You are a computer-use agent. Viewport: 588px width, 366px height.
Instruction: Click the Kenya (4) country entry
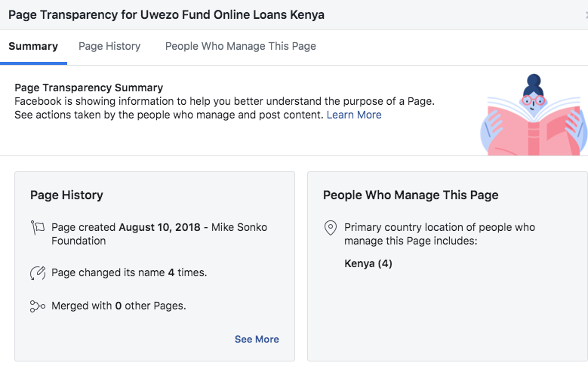click(x=368, y=263)
